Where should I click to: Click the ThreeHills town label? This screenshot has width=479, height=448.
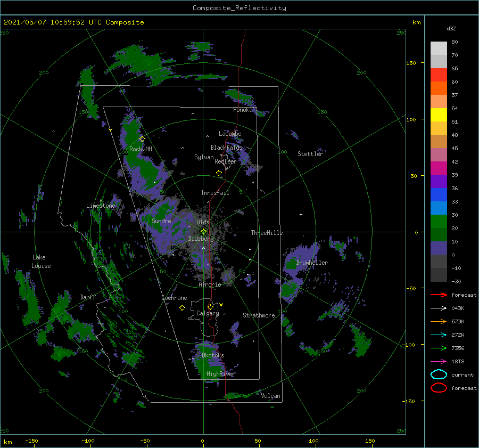pyautogui.click(x=267, y=233)
